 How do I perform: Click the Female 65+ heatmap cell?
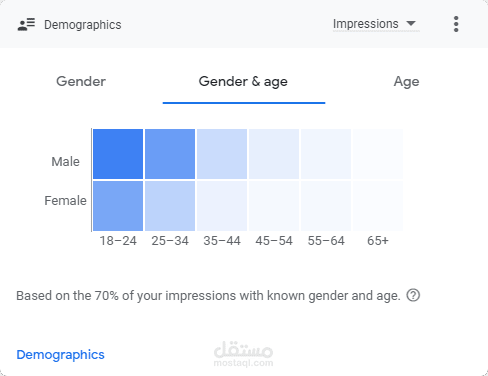(x=378, y=206)
